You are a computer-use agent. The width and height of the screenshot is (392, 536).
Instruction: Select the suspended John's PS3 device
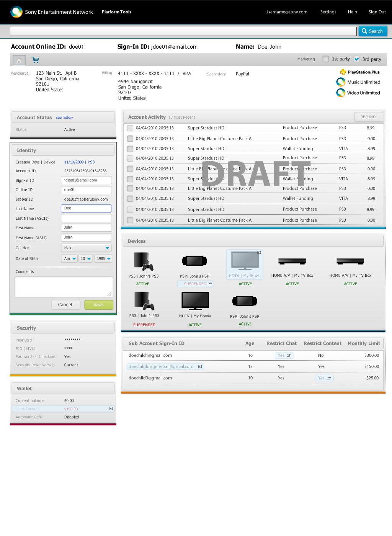pos(144,301)
